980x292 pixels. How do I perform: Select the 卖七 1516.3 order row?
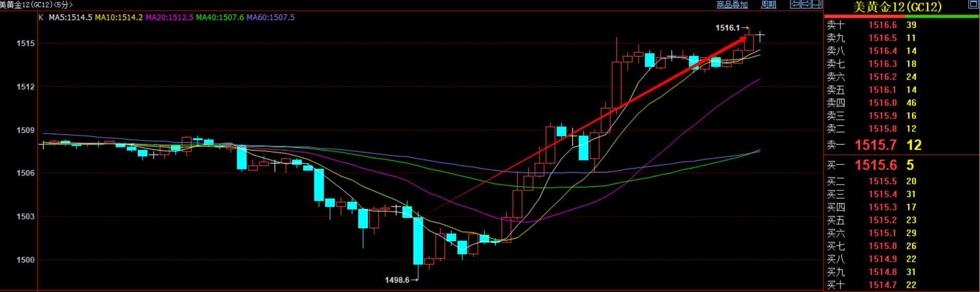[x=902, y=64]
